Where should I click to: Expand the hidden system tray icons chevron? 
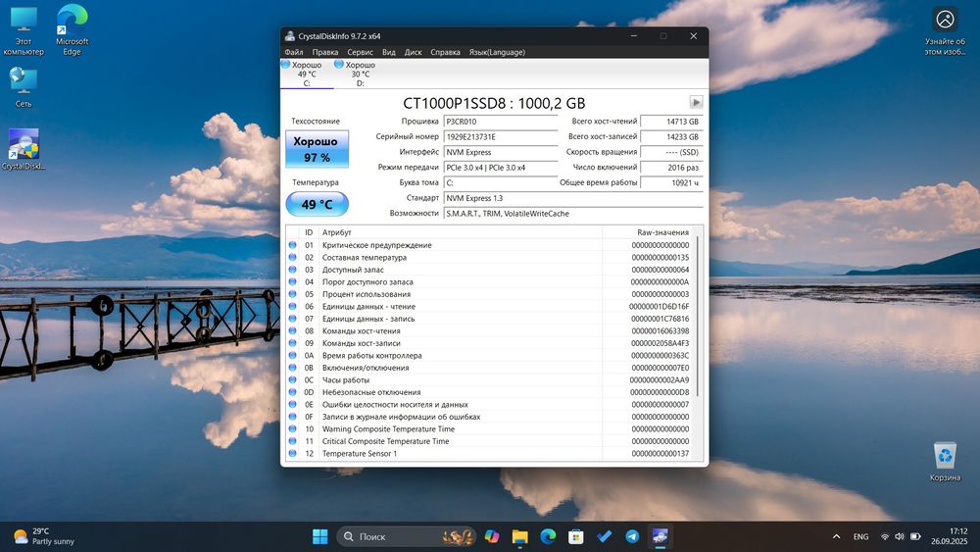pos(835,536)
